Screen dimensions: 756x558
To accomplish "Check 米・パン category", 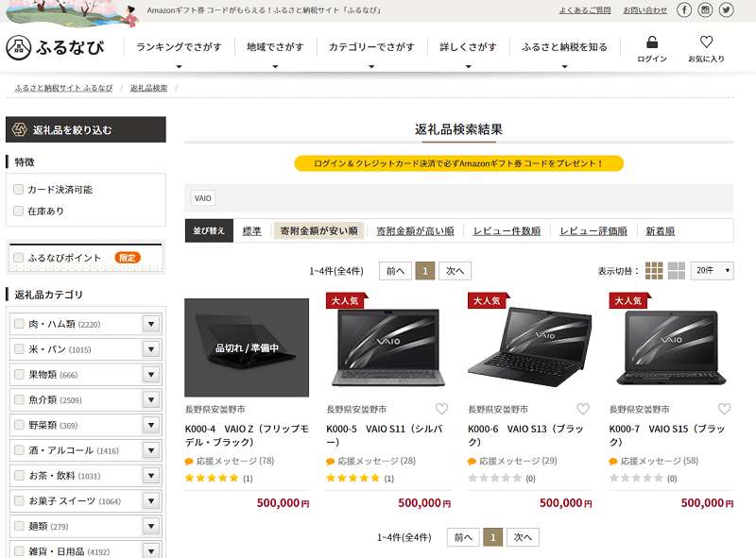I will tap(19, 349).
